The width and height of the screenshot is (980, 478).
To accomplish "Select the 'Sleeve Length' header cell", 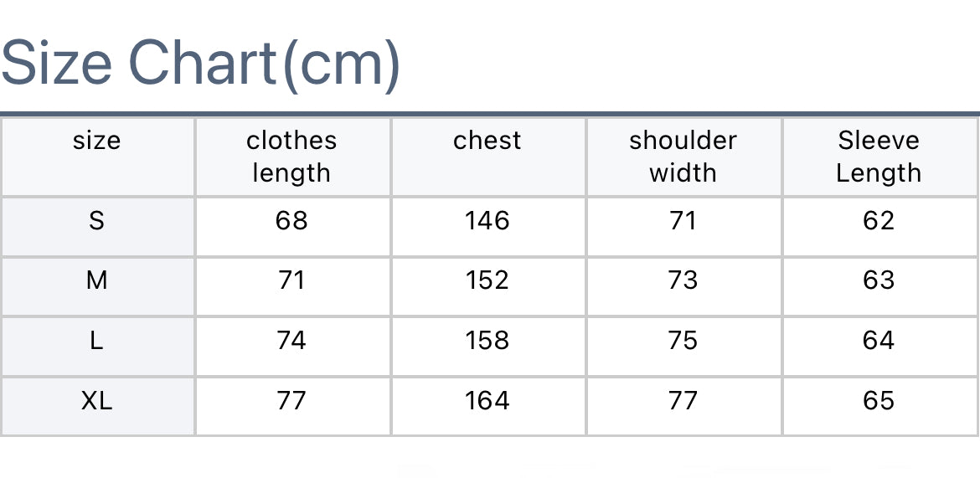I will click(x=879, y=157).
